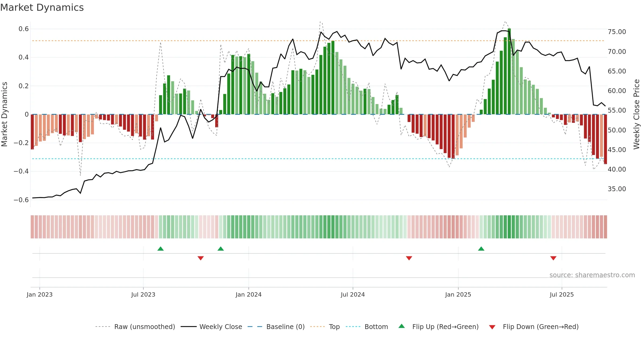
Task: Click the 45.00 price axis label
Action: coord(617,150)
